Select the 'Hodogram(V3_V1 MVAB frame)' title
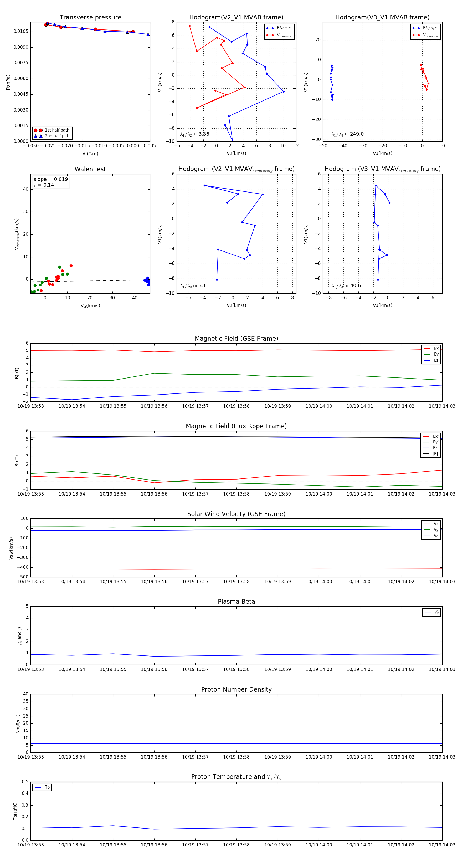This screenshot has width=473, height=868. pyautogui.click(x=382, y=18)
